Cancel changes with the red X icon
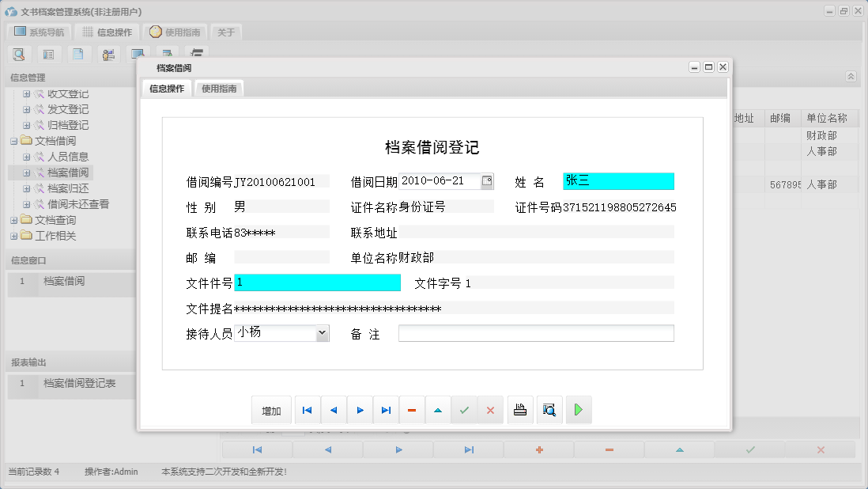 click(490, 410)
